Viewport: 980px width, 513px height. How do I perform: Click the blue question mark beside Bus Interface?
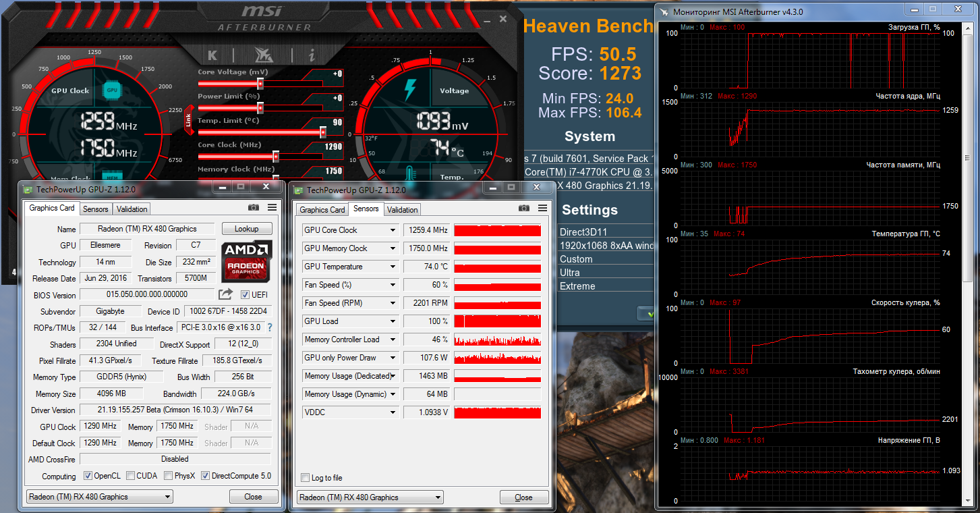tap(270, 327)
